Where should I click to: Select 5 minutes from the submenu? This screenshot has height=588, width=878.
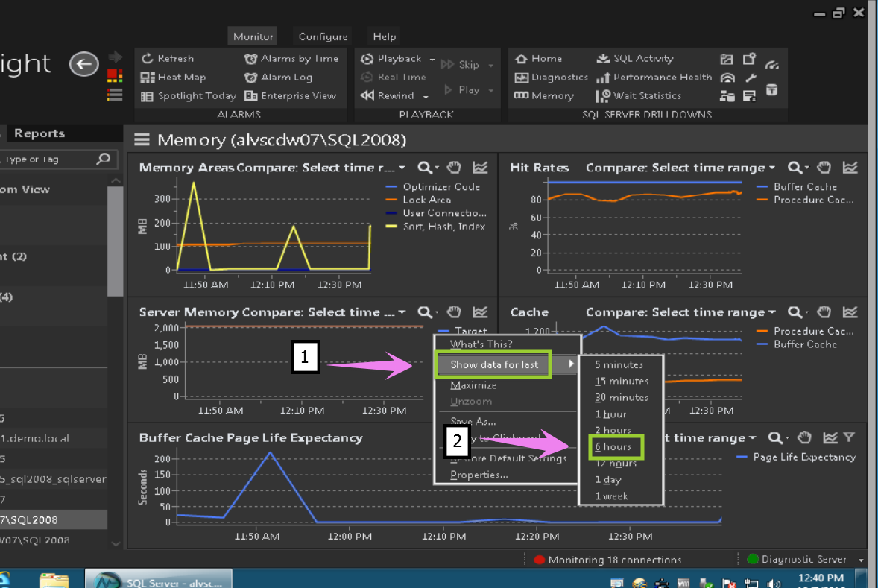coord(620,365)
